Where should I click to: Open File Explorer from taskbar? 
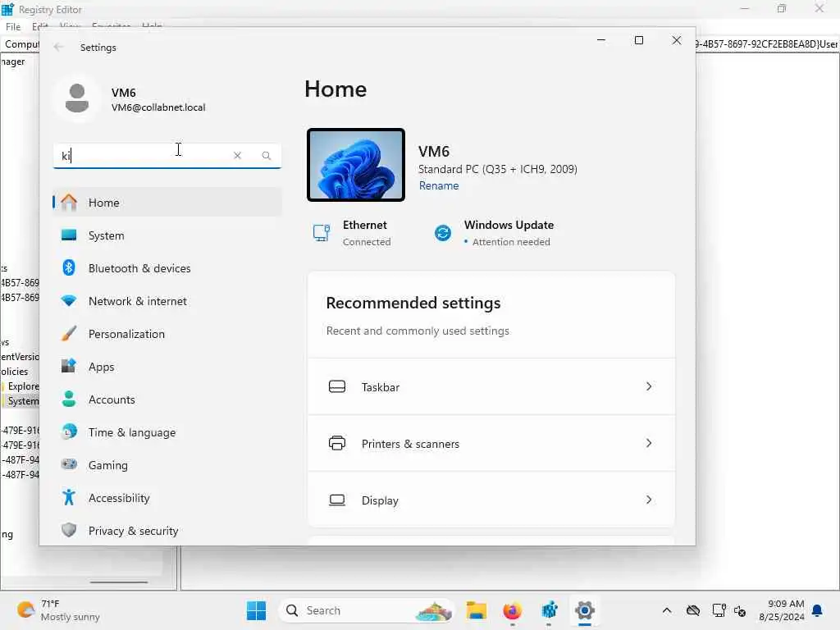point(477,610)
